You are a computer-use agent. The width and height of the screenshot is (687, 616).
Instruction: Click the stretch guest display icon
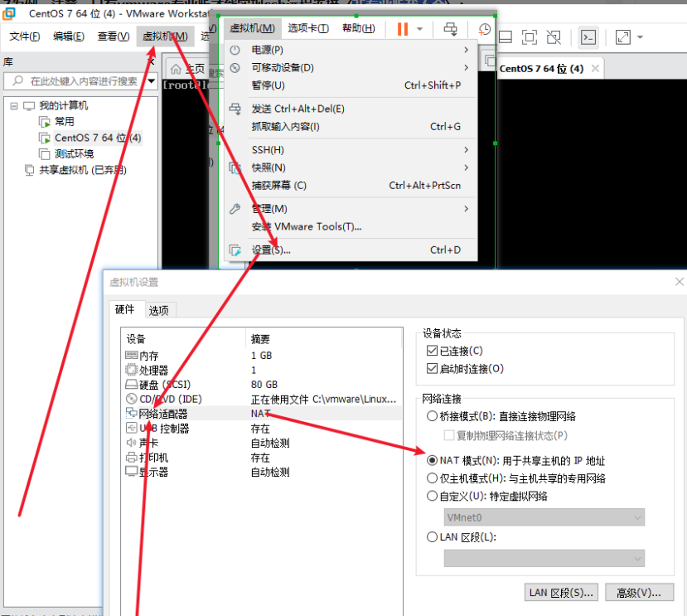click(x=622, y=37)
